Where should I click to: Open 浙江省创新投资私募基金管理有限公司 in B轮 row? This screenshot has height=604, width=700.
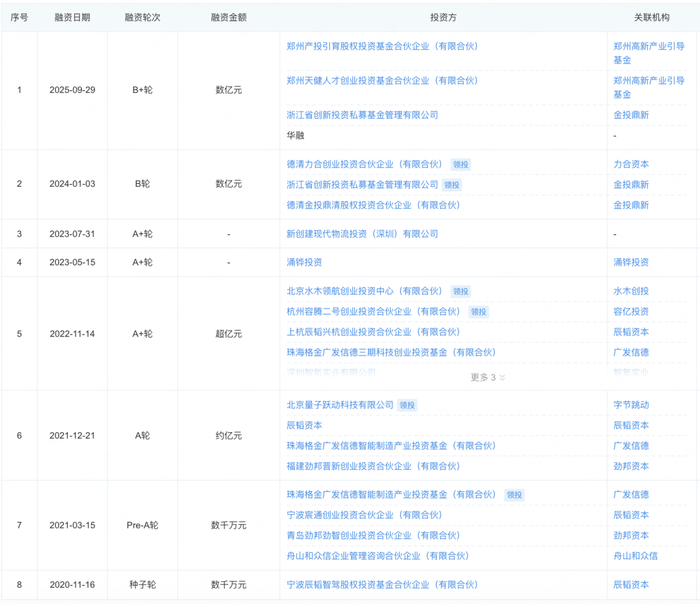(x=362, y=184)
